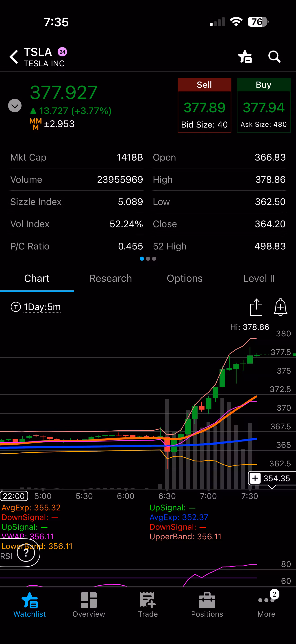Viewport: 296px width, 644px height.
Task: Tap the 22:00 time marker on chart axis
Action: 14,496
